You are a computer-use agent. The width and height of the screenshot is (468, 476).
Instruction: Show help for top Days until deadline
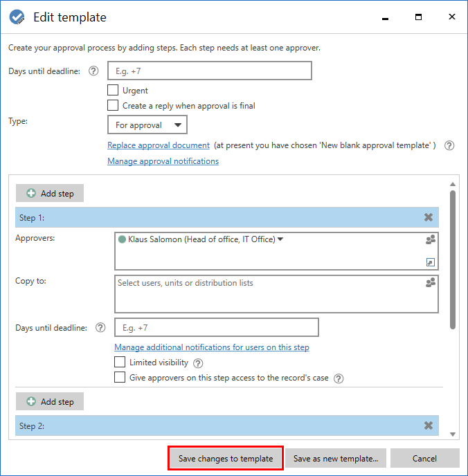[x=93, y=71]
